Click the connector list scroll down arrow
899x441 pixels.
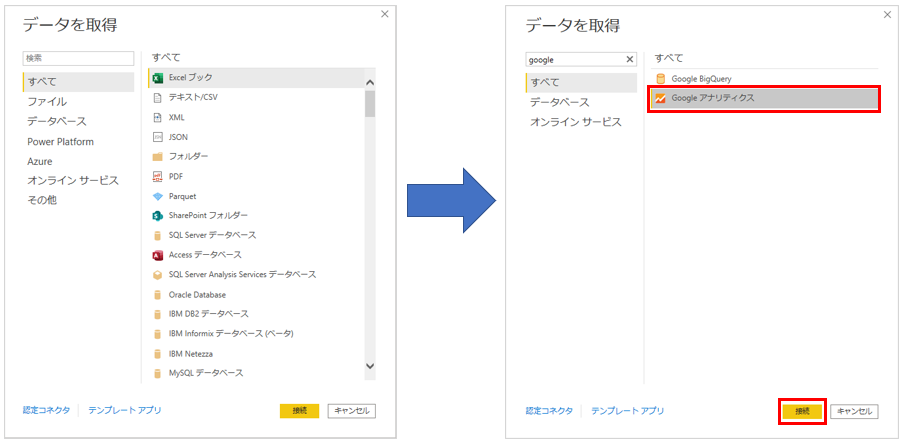(370, 366)
